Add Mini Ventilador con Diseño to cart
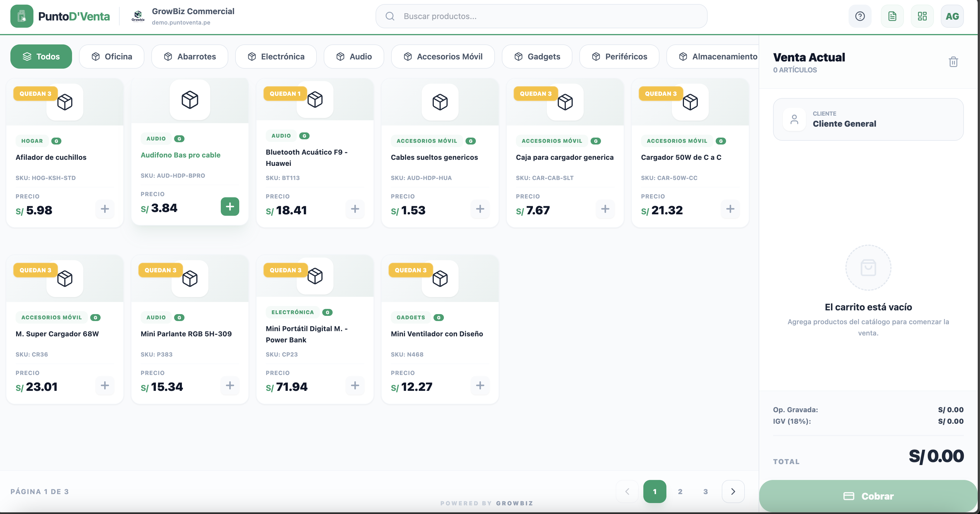Image resolution: width=980 pixels, height=514 pixels. (x=480, y=386)
